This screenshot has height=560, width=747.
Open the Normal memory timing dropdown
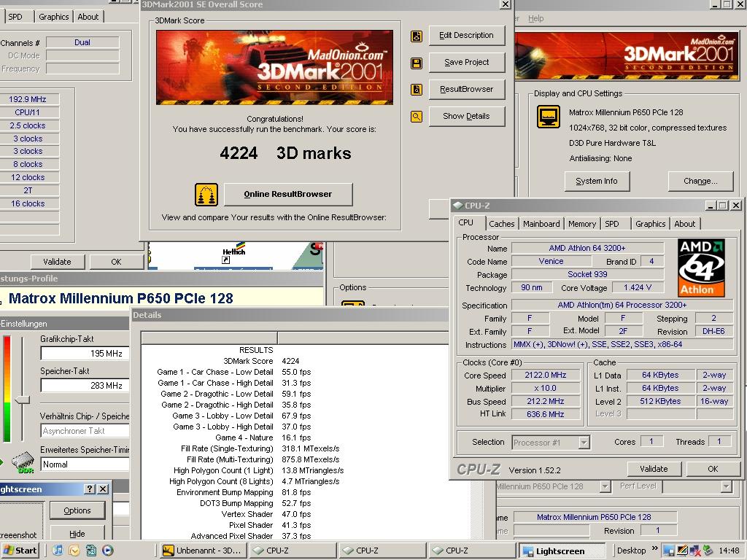85,464
